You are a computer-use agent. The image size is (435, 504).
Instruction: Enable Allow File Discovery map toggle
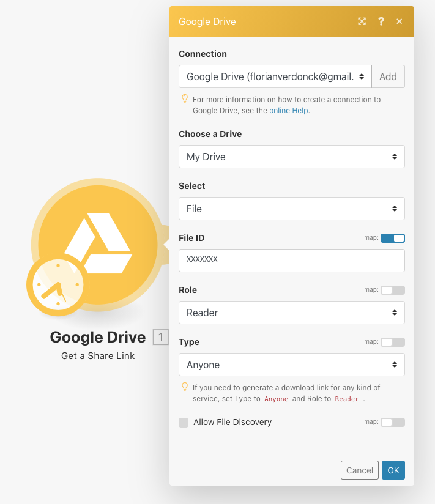393,423
